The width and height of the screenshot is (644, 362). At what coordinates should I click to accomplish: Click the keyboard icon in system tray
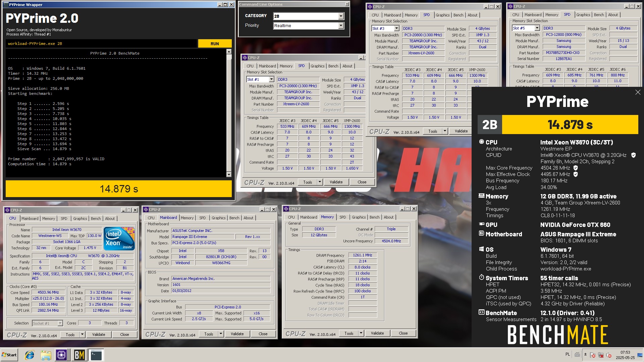tap(577, 355)
